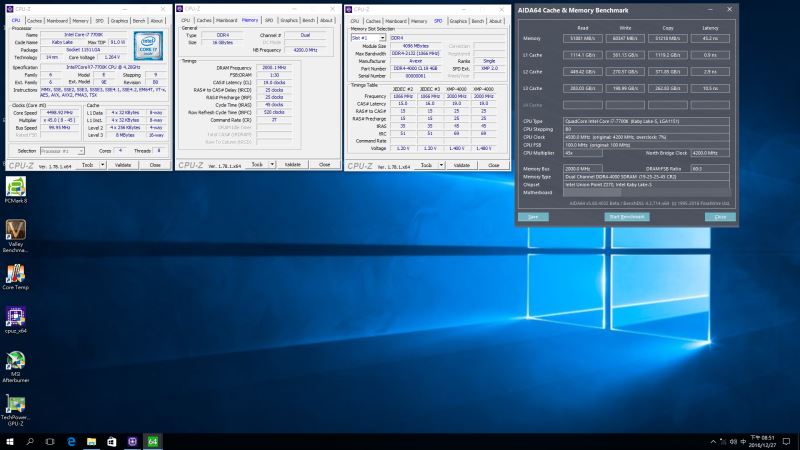Switch to the Bench tab in the first CPU-Z window

139,20
